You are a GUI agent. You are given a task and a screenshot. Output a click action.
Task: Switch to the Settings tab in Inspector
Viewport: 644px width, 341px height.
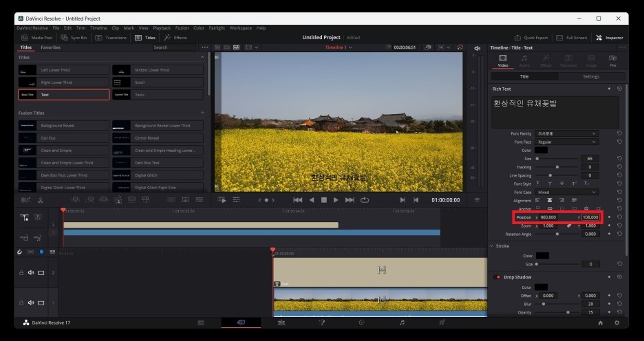tap(591, 77)
